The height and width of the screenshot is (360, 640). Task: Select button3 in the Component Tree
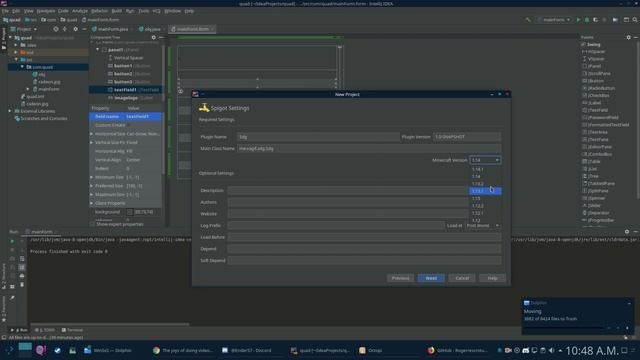pyautogui.click(x=129, y=82)
